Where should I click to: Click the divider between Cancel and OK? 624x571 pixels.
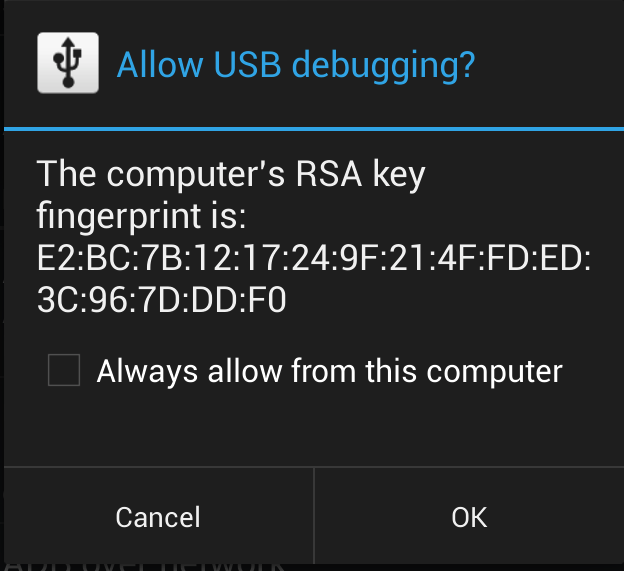click(x=314, y=516)
